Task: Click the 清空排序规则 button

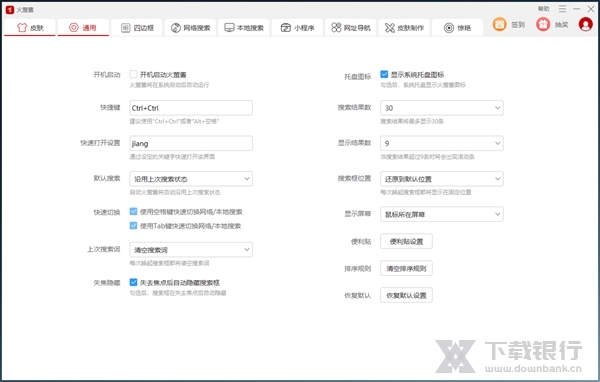Action: (406, 268)
